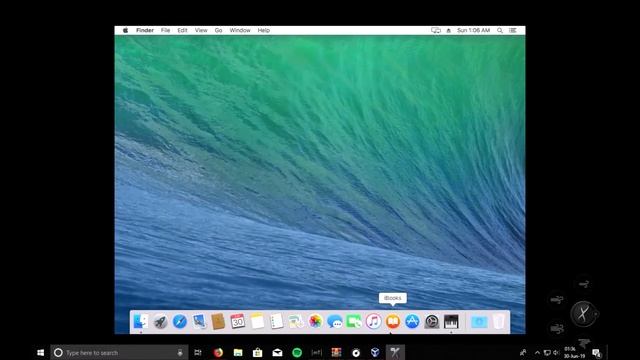Image resolution: width=640 pixels, height=360 pixels.
Task: Open the Finder menu
Action: coord(145,30)
